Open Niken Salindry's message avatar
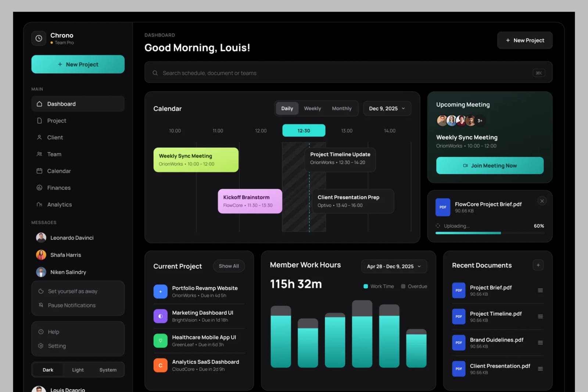Screen dimensions: 588x392 coord(41,272)
